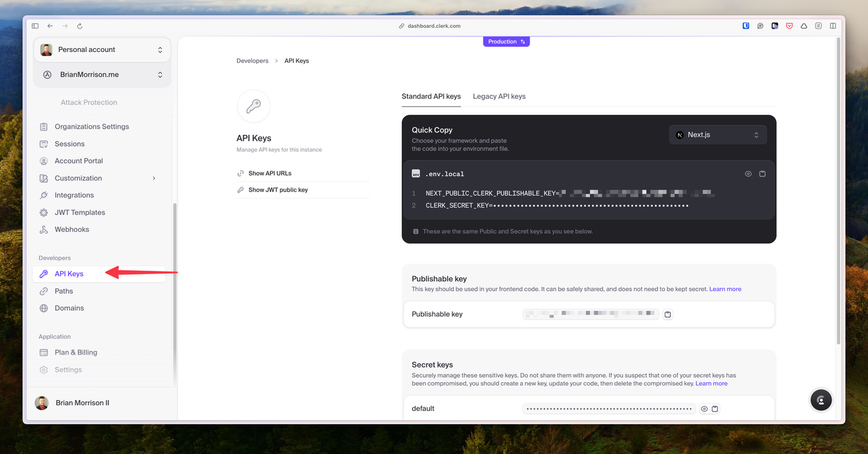This screenshot has width=868, height=454.
Task: Open the Personal account switcher
Action: 102,49
